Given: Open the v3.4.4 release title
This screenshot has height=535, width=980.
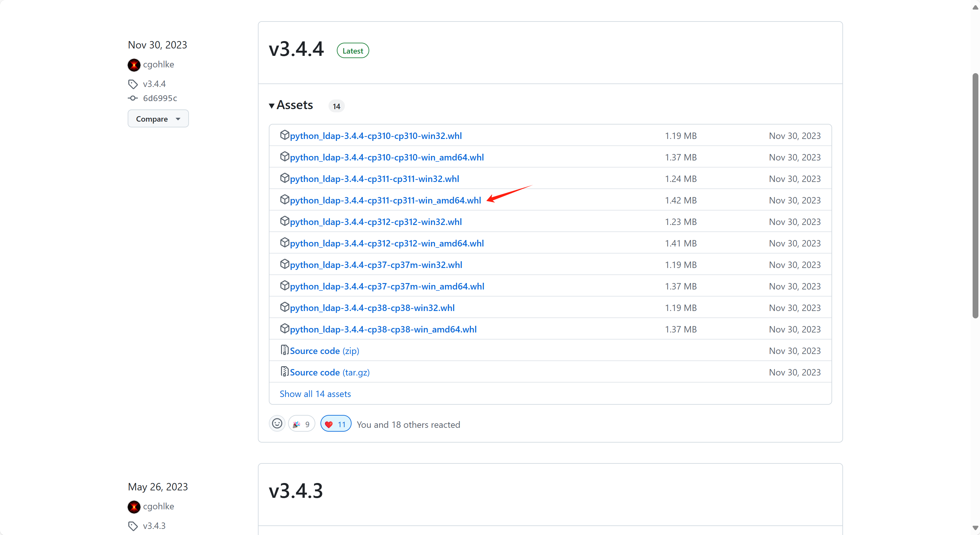Looking at the screenshot, I should pos(296,49).
